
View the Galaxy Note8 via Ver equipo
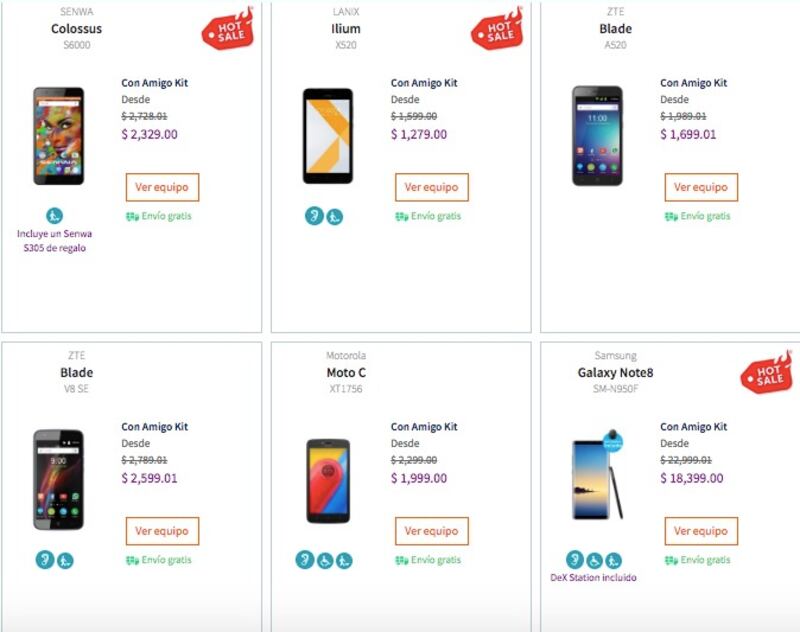pyautogui.click(x=701, y=531)
